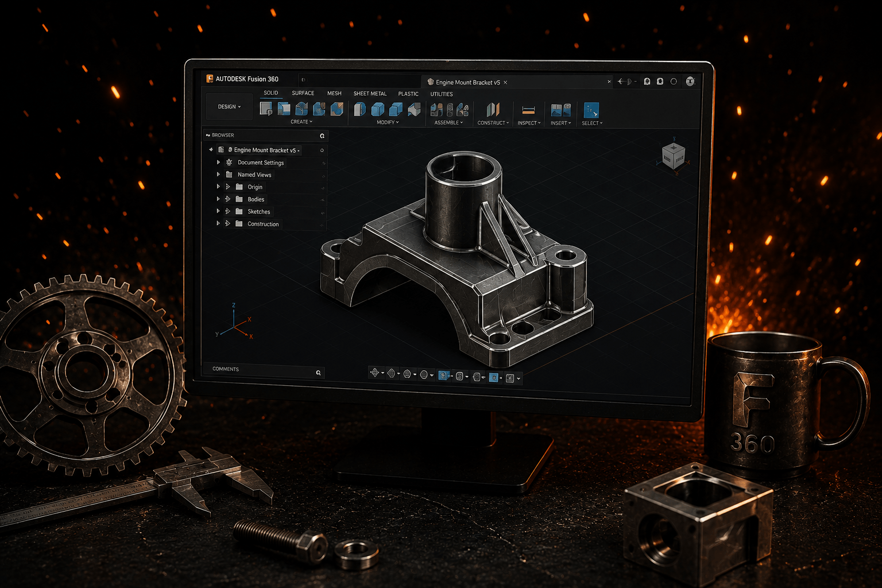The width and height of the screenshot is (882, 588).
Task: Select the Engine Mount Bracket v5 row in the Browser
Action: 266,150
